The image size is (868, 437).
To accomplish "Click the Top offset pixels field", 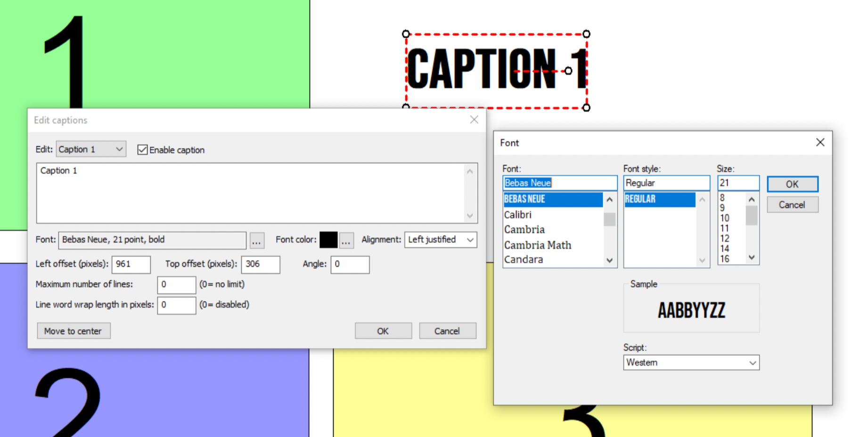I will click(x=261, y=264).
